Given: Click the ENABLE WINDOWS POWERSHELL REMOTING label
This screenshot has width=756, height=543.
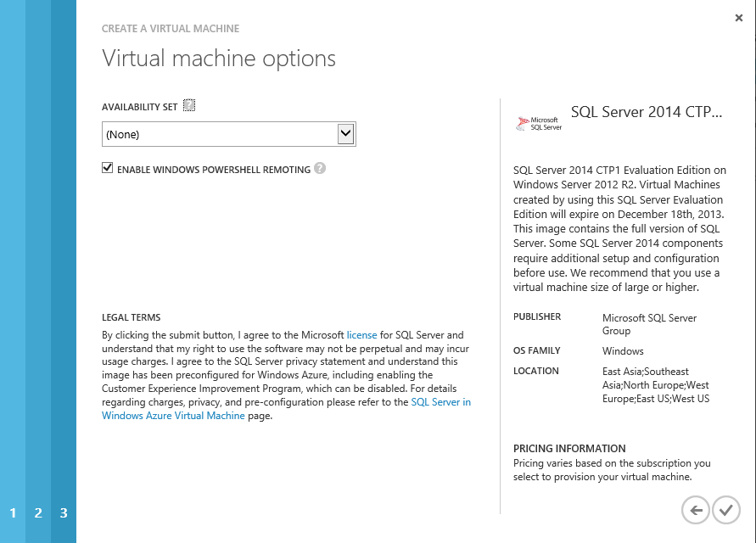Looking at the screenshot, I should [214, 170].
